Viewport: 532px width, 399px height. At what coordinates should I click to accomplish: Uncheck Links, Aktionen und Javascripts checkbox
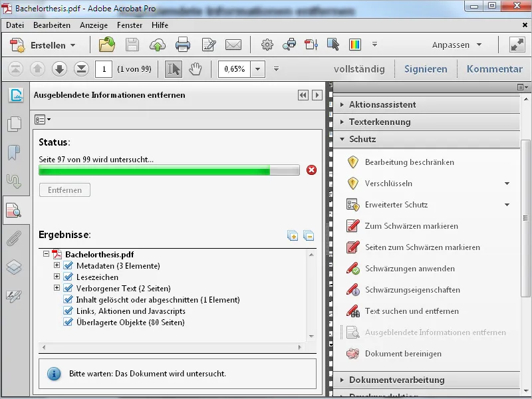click(68, 311)
